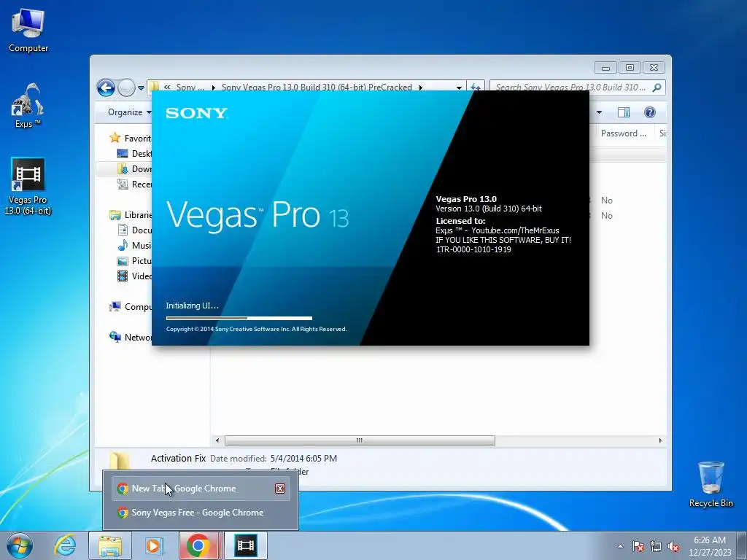Open the change view dropdown arrow
This screenshot has height=560, width=747.
pyautogui.click(x=600, y=112)
